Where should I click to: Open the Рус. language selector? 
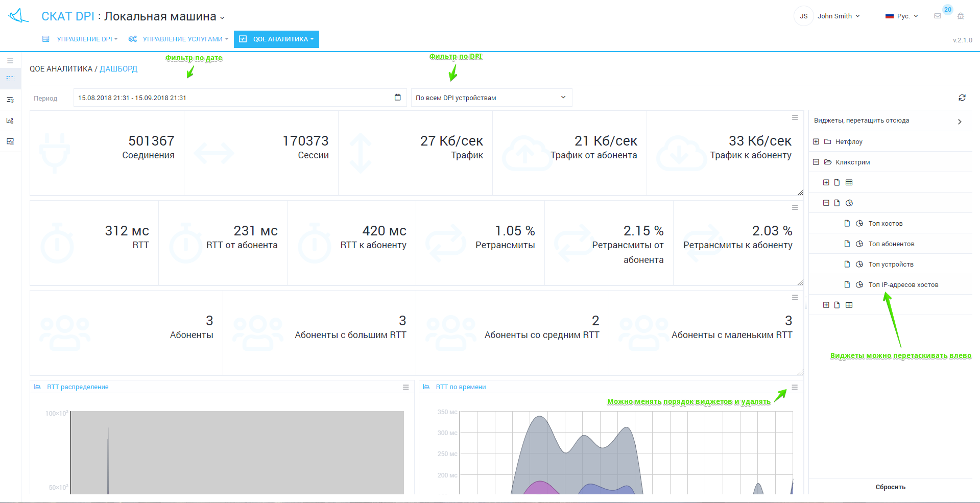(x=902, y=16)
